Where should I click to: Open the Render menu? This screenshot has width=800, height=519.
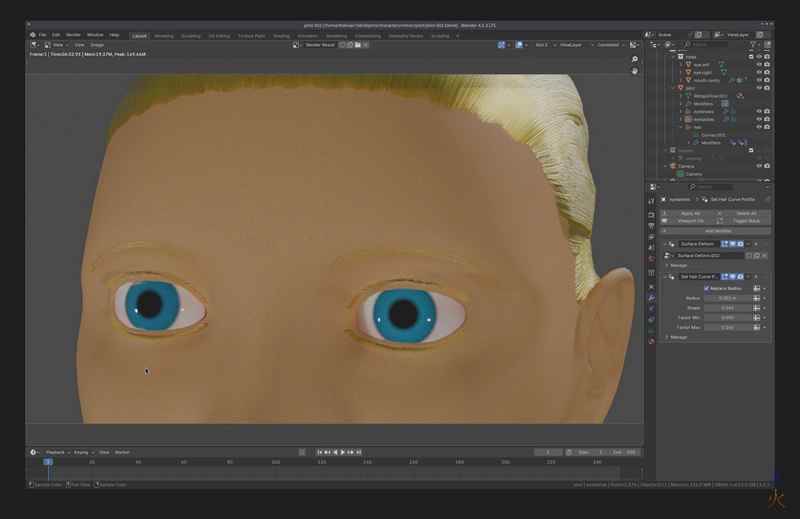click(x=73, y=34)
